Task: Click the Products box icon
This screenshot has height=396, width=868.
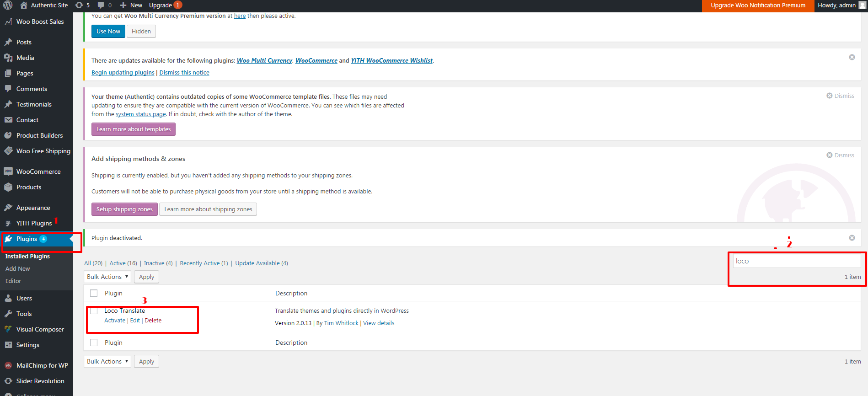Action: tap(8, 187)
